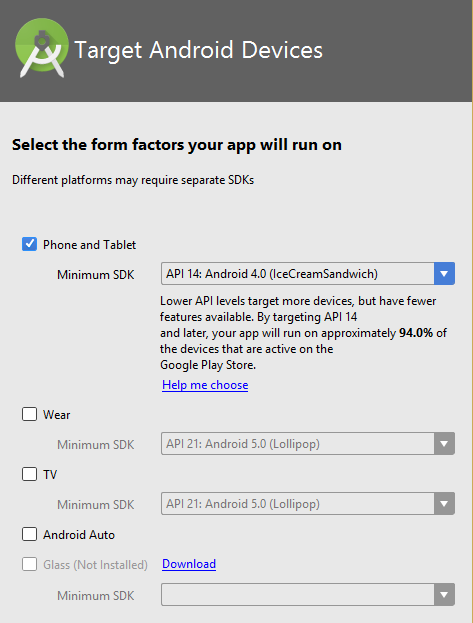Viewport: 473px width, 623px height.
Task: Click the Phone and Tablet label
Action: click(x=89, y=245)
